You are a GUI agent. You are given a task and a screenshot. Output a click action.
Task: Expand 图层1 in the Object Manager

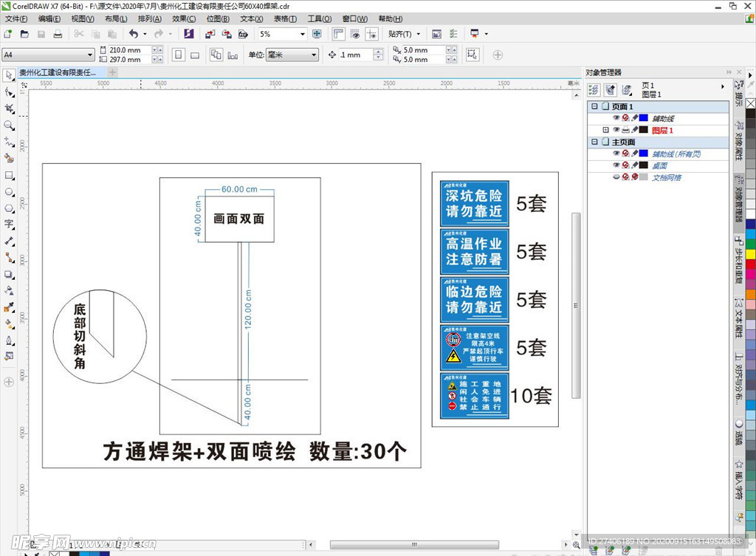pos(605,129)
